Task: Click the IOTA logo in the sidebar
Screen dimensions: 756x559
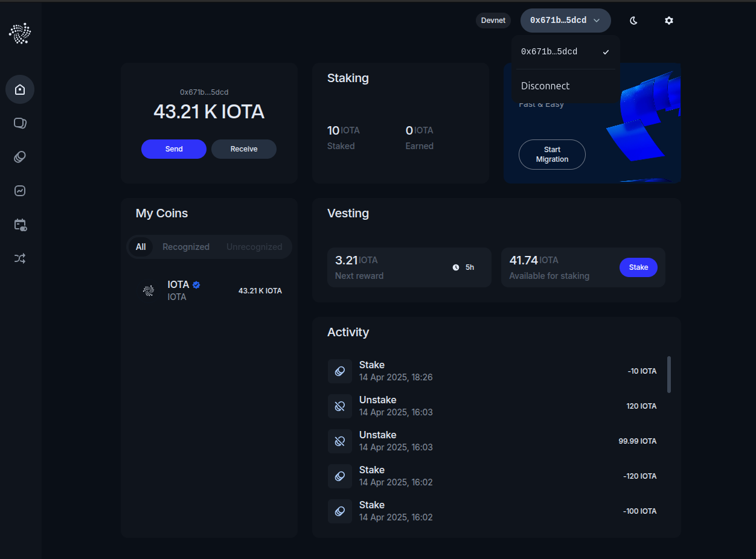Action: pos(20,33)
